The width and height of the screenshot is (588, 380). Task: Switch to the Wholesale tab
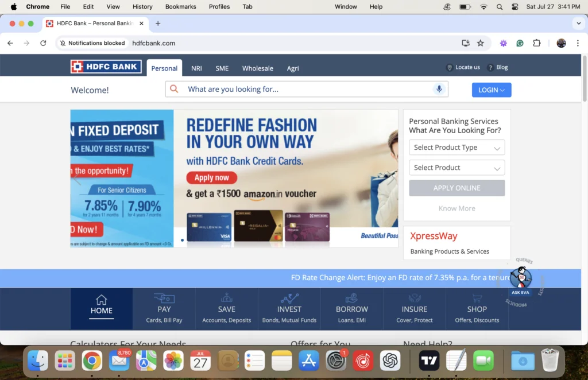point(258,68)
